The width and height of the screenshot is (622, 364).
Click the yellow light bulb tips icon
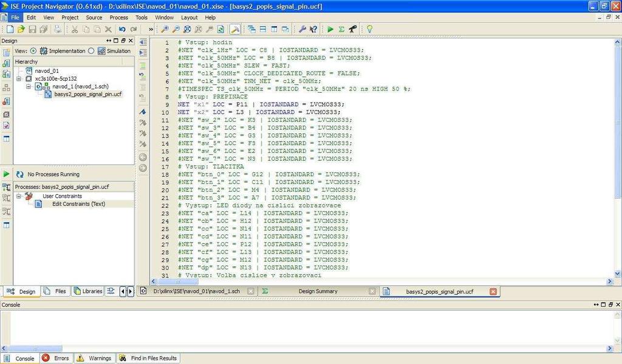coord(369,29)
